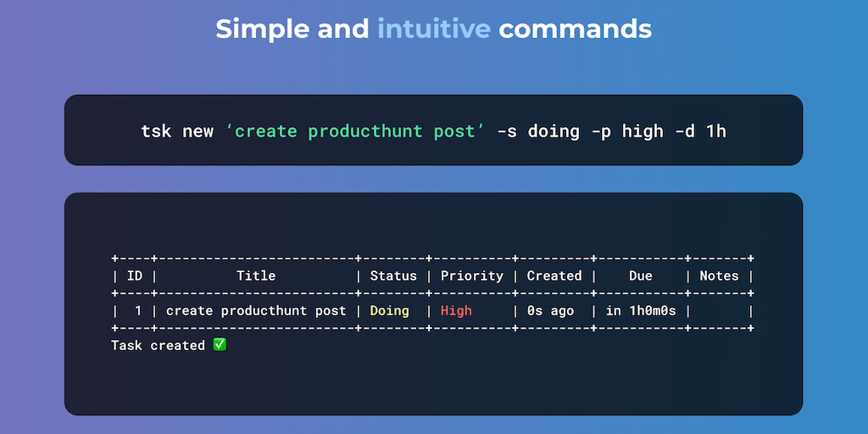Viewport: 868px width, 434px height.
Task: Click the Notes column header
Action: coord(719,275)
